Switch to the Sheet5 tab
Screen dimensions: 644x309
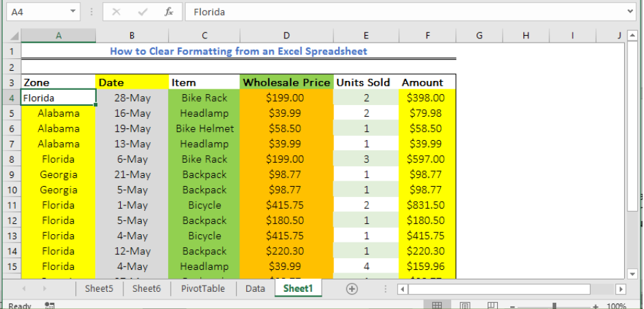(99, 289)
